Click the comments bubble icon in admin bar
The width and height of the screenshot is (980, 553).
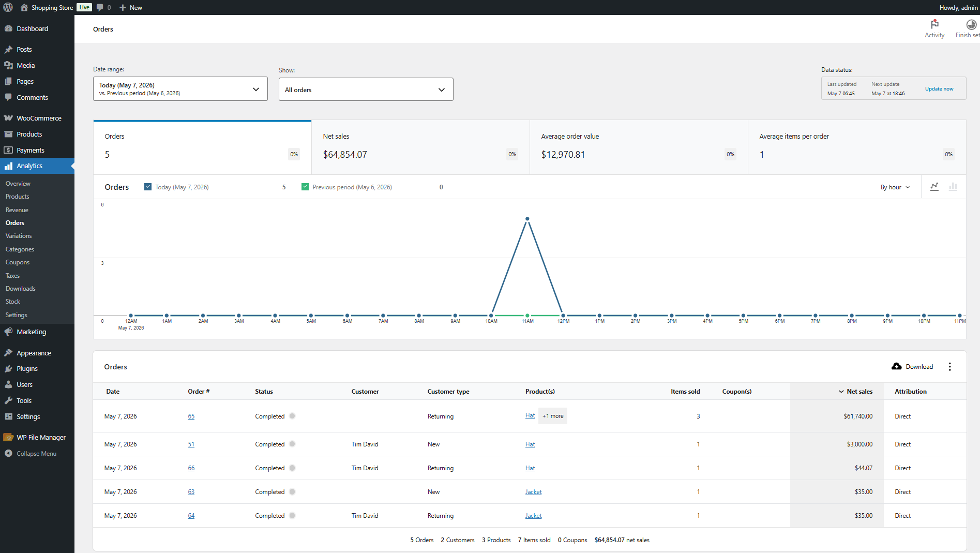tap(100, 7)
